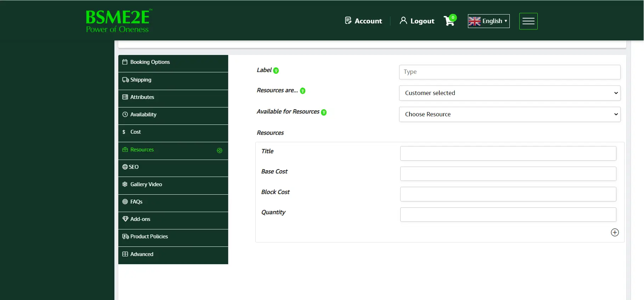Open the Choose Resource dropdown
This screenshot has height=300, width=644.
pos(510,114)
